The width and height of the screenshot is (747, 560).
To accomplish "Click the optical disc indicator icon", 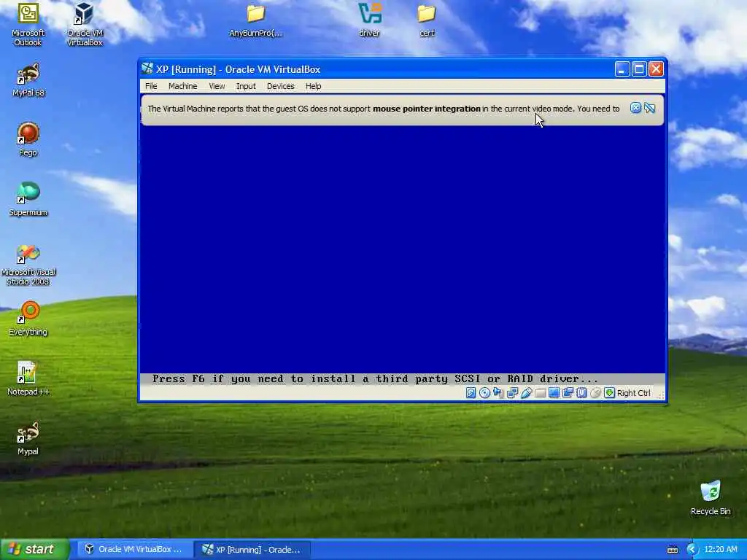I will 484,393.
